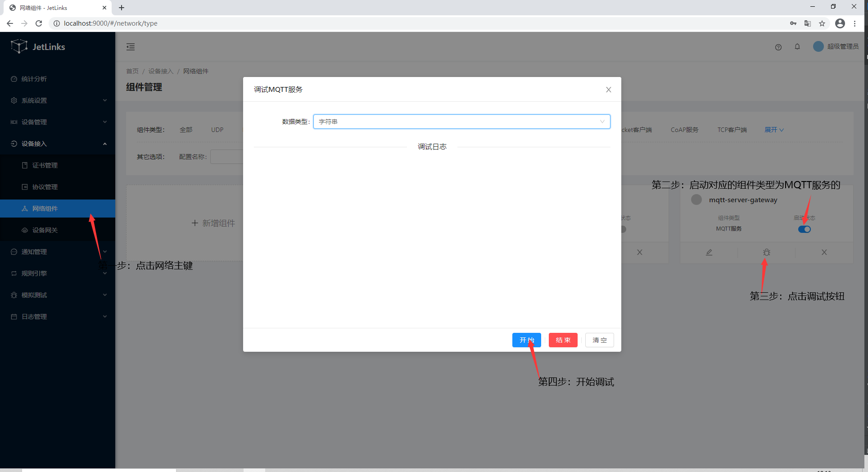
Task: Bookmark this page with the star icon
Action: [x=822, y=23]
